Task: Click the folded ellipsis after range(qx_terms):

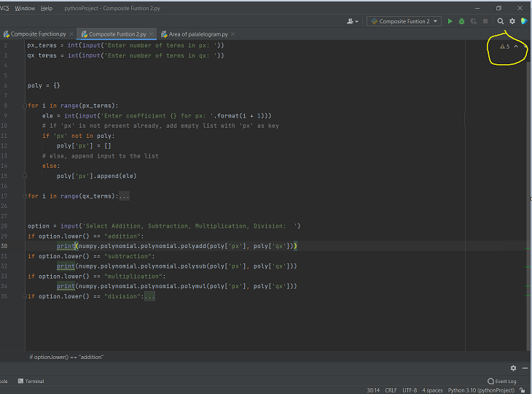Action: coord(124,196)
